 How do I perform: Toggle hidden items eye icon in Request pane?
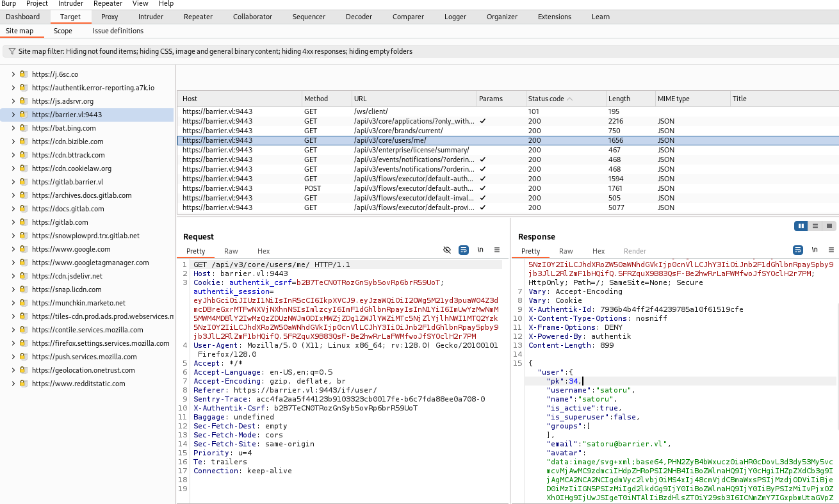coord(447,250)
